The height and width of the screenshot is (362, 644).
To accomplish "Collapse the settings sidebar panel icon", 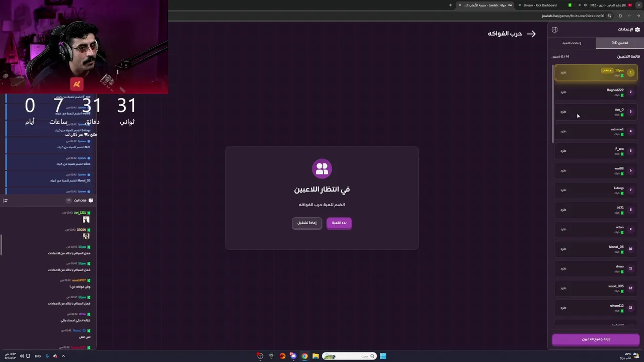I will (554, 30).
